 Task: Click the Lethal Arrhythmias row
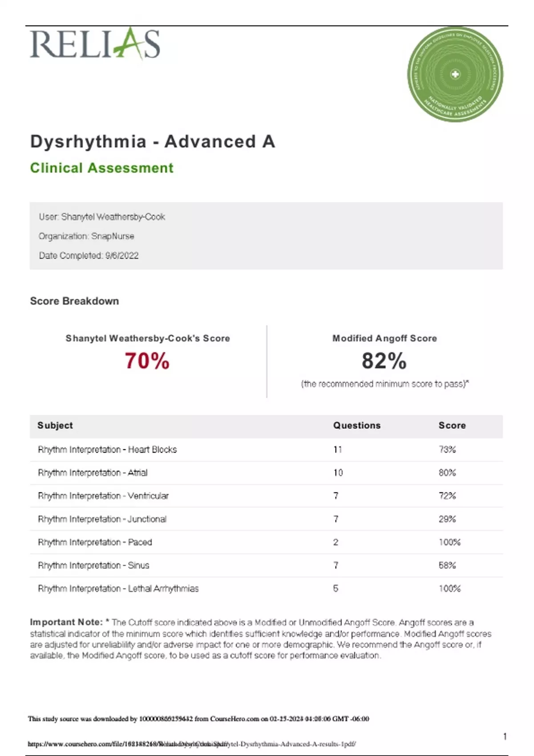[x=118, y=588]
